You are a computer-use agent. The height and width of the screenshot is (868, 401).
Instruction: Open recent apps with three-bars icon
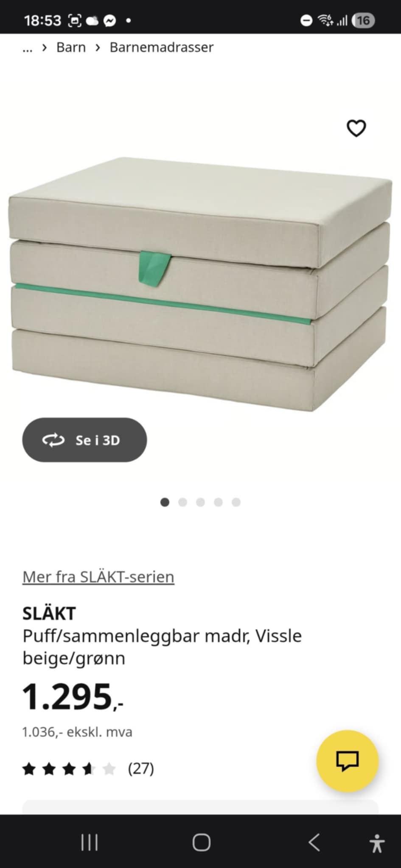[90, 842]
